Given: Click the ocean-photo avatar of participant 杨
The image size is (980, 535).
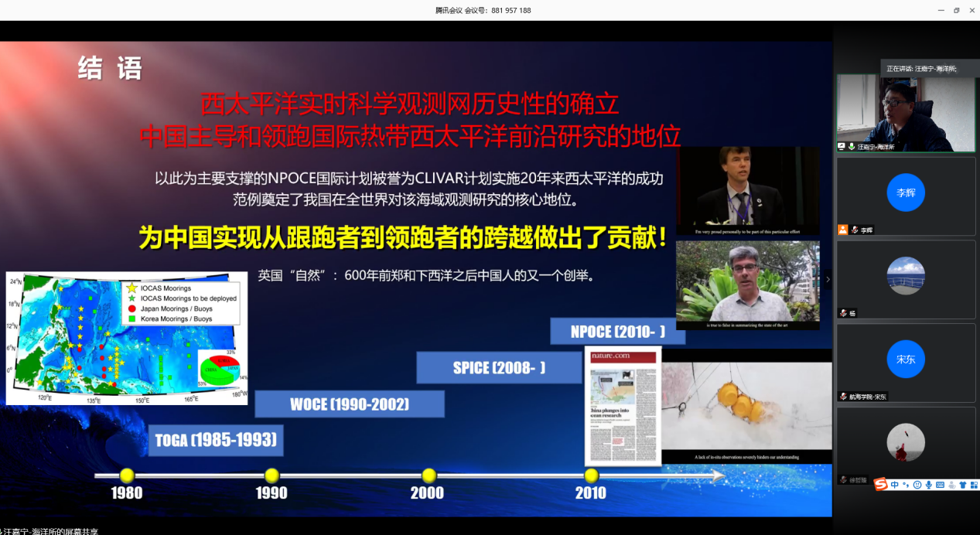Looking at the screenshot, I should click(906, 276).
